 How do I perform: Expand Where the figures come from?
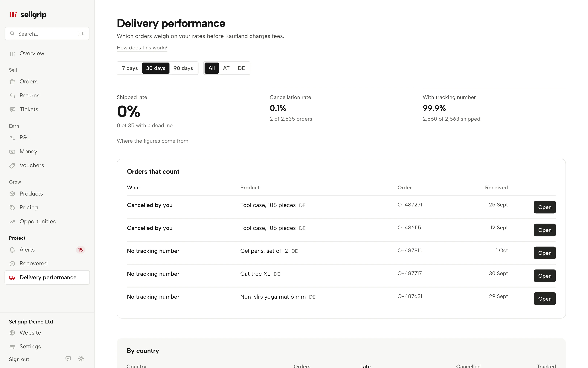[153, 141]
